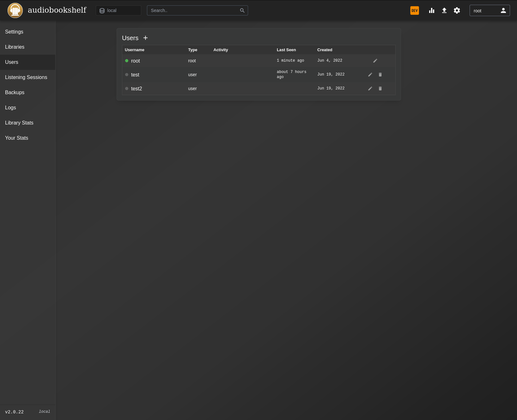Screen dimensions: 517x420
Task: Click the Type column header
Action: coord(193,50)
